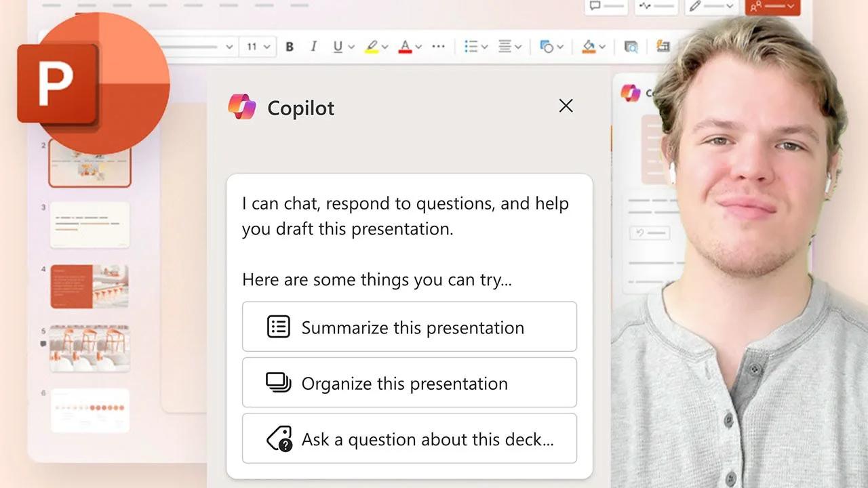
Task: Click the Shape Fill bucket icon
Action: (589, 46)
